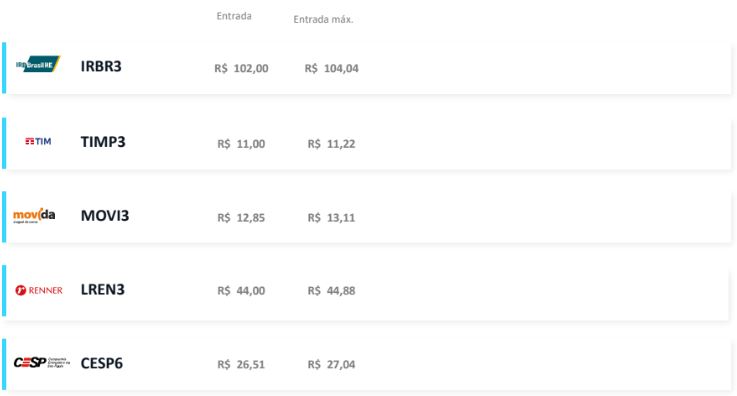Viewport: 737px width, 396px height.
Task: Click the TIM logo icon
Action: (x=38, y=141)
